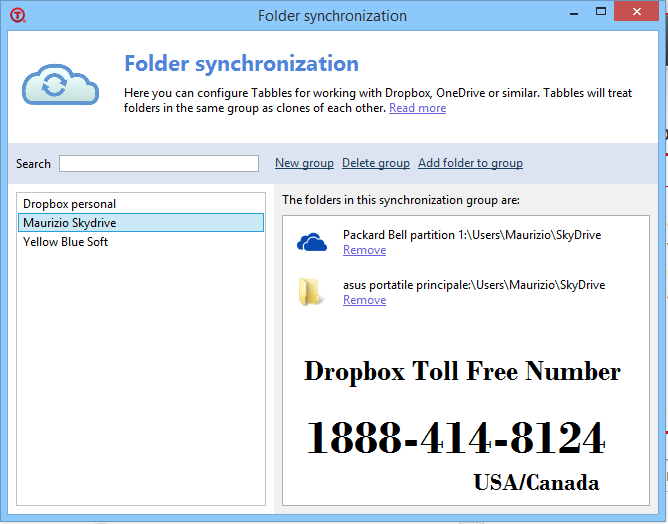
Task: Close the Folder synchronization window
Action: (636, 12)
